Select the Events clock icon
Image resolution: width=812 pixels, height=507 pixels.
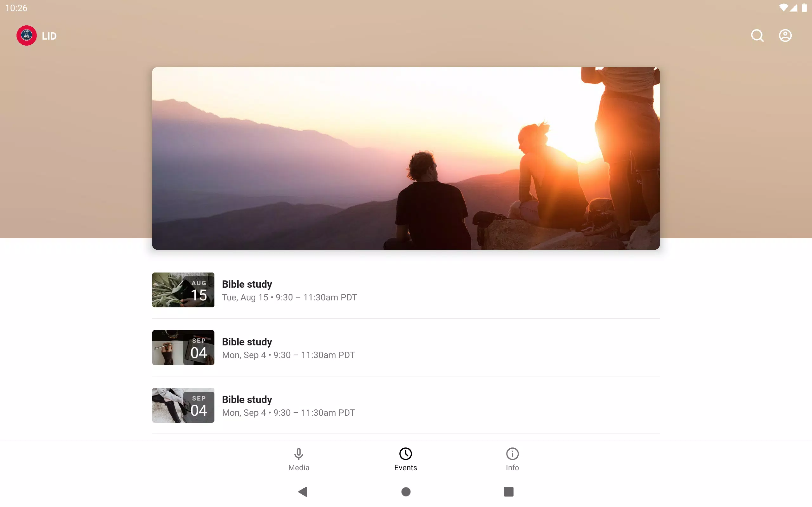click(x=406, y=454)
